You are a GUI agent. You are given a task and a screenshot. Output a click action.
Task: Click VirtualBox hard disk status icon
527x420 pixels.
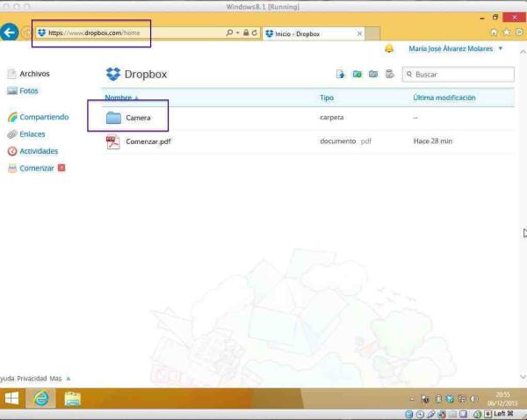coord(408,414)
